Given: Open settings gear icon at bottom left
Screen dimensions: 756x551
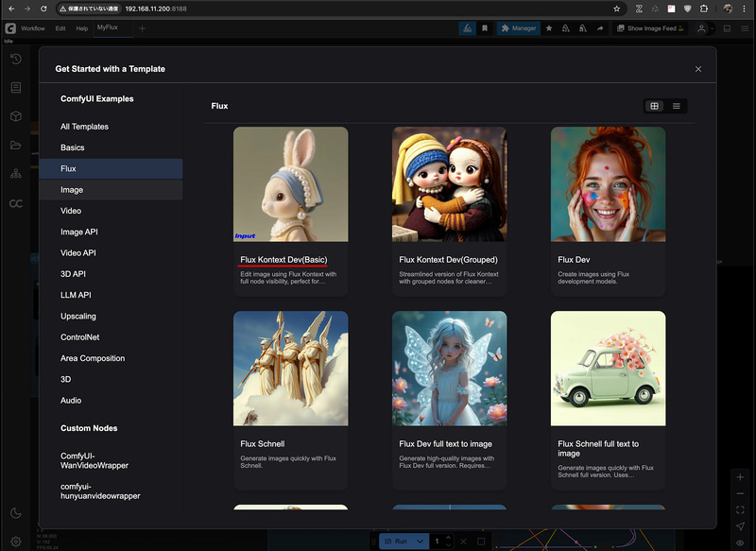Looking at the screenshot, I should (x=16, y=542).
